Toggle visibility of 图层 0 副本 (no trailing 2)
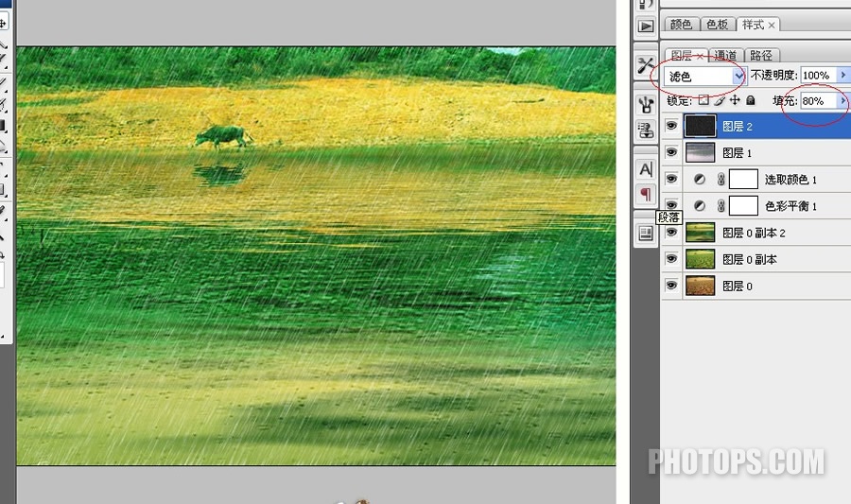The image size is (851, 504). [x=671, y=259]
